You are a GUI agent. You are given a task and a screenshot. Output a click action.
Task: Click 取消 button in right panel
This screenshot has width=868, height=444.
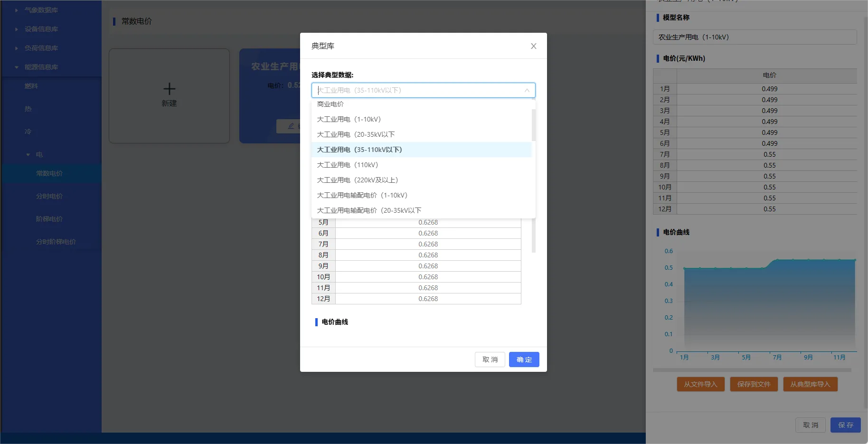811,425
